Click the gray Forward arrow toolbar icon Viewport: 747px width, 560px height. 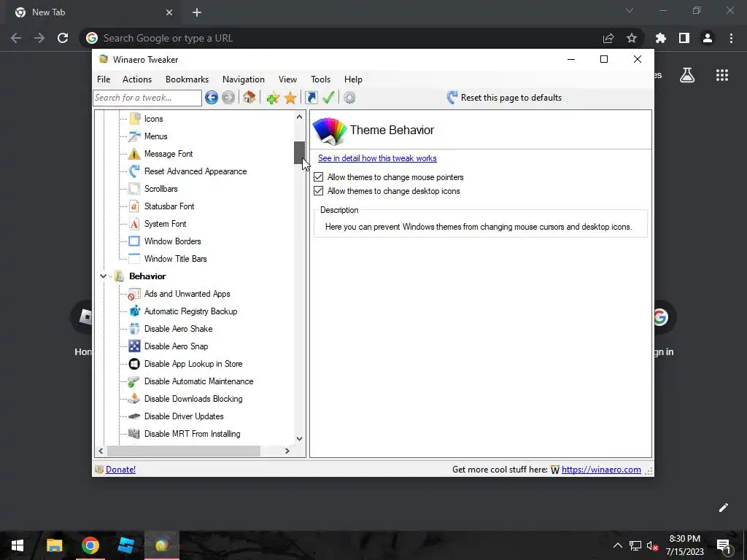[x=228, y=98]
